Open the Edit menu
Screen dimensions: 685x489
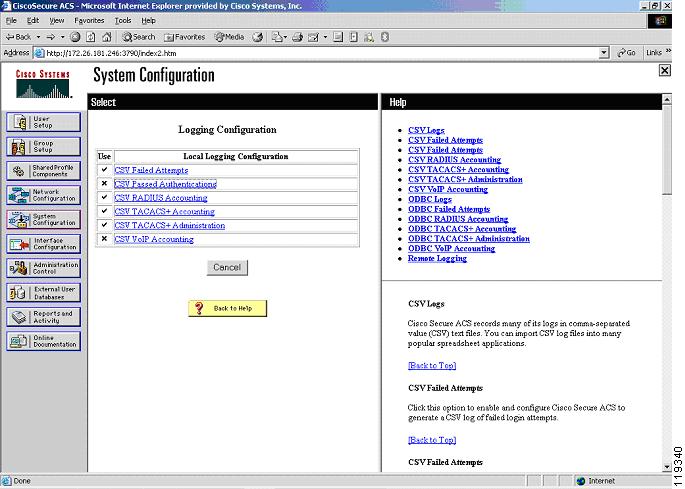[x=33, y=21]
